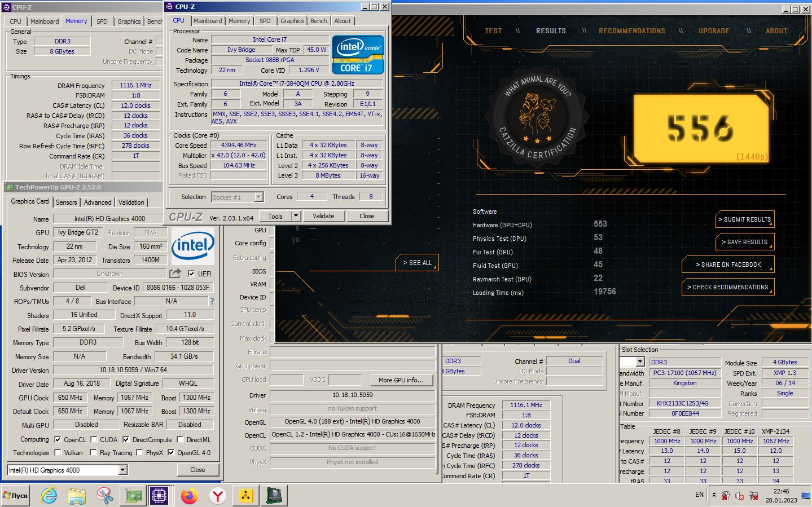Open the yellow triangle-dots taskbar app

click(x=246, y=496)
